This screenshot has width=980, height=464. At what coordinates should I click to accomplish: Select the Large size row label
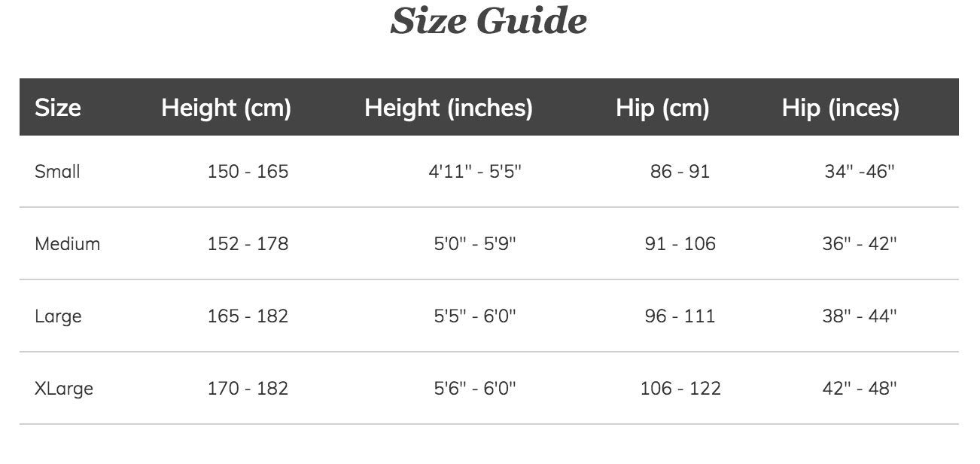tap(58, 316)
